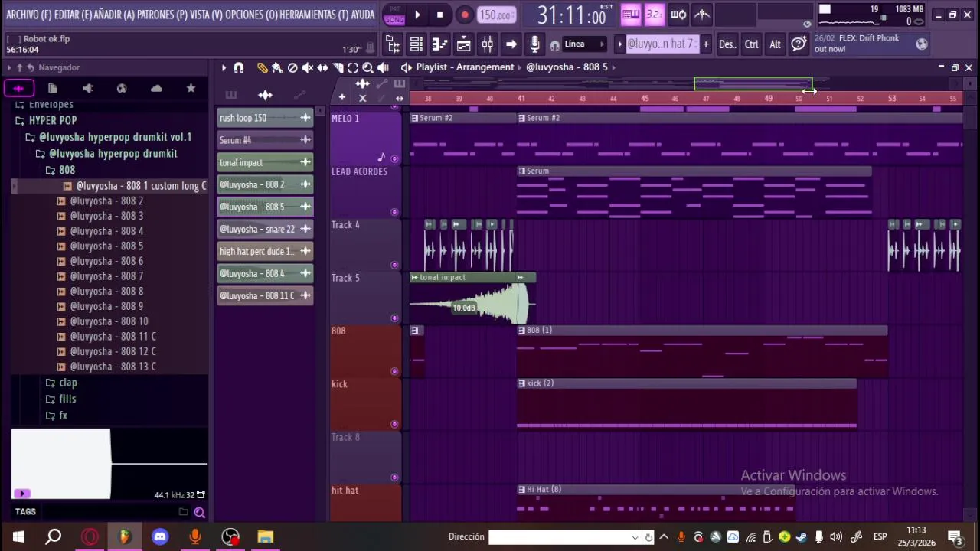The width and height of the screenshot is (980, 551).
Task: Add new pattern with plus button
Action: 705,44
